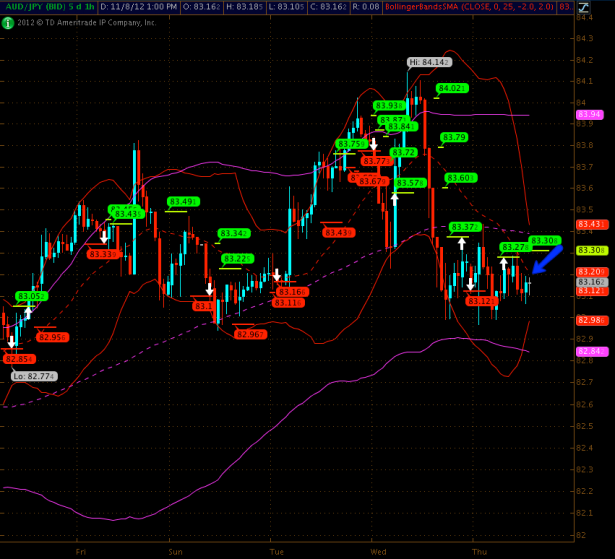Click the green info icon
The height and width of the screenshot is (559, 615).
(7, 21)
